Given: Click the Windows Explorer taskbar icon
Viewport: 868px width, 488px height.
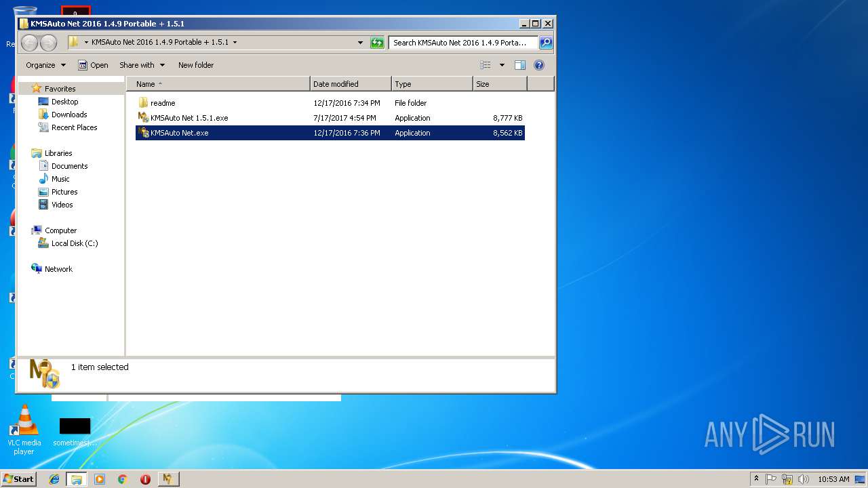Looking at the screenshot, I should tap(77, 479).
